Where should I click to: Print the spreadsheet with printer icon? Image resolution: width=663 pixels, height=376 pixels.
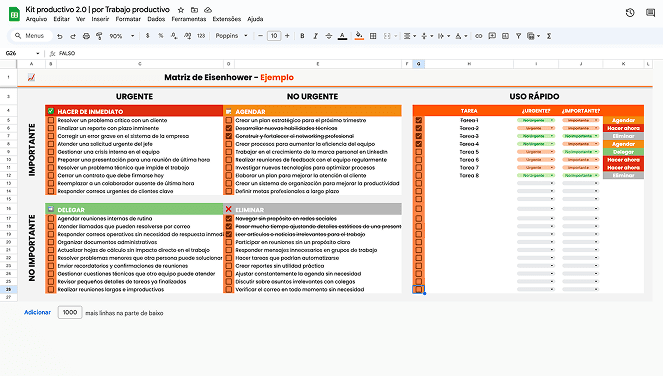(x=86, y=36)
